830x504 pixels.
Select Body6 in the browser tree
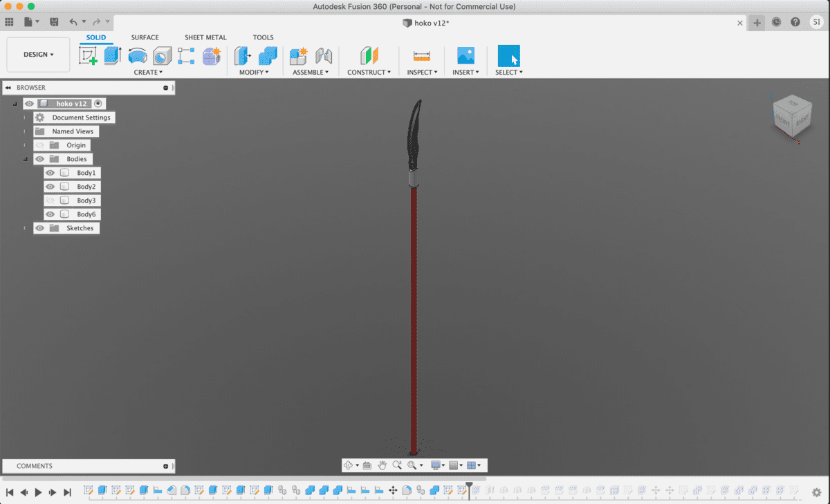coord(86,214)
